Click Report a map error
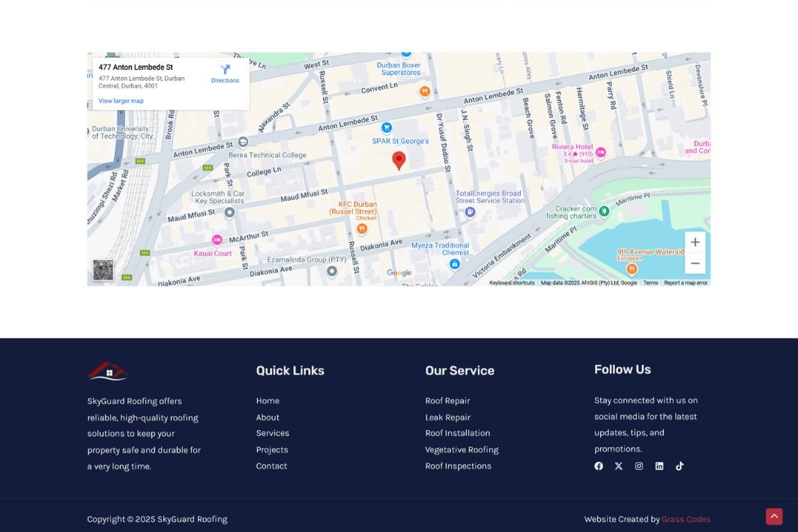Screen dimensions: 798x532 [x=686, y=282]
